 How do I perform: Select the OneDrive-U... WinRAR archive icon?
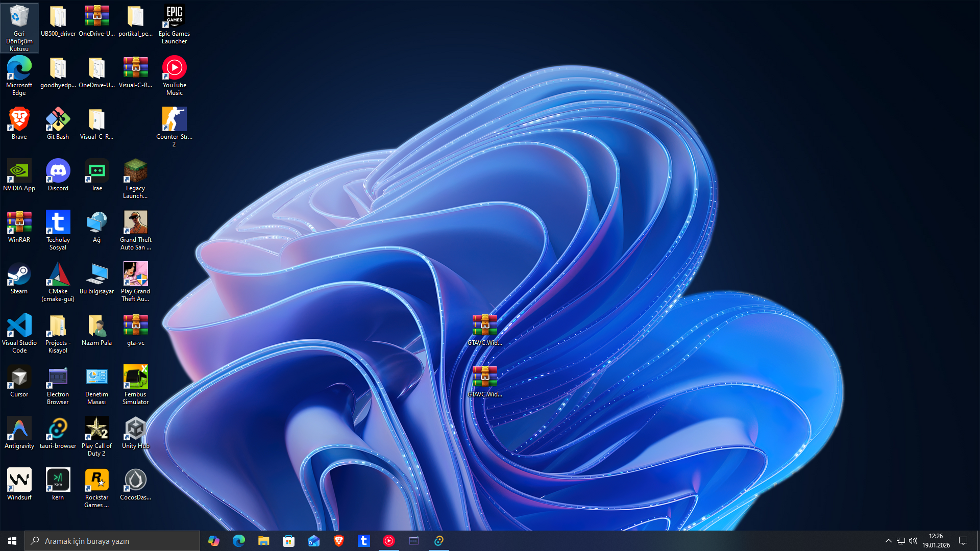coord(96,21)
